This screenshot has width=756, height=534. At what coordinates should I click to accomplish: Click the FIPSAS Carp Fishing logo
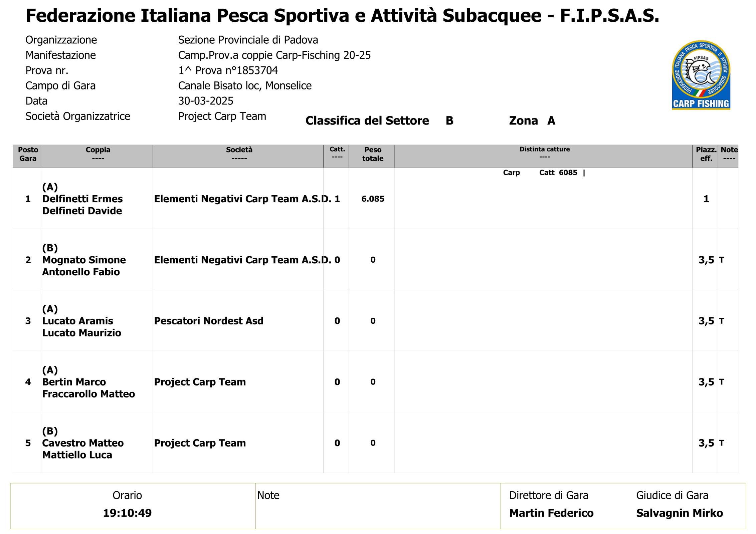pos(701,75)
